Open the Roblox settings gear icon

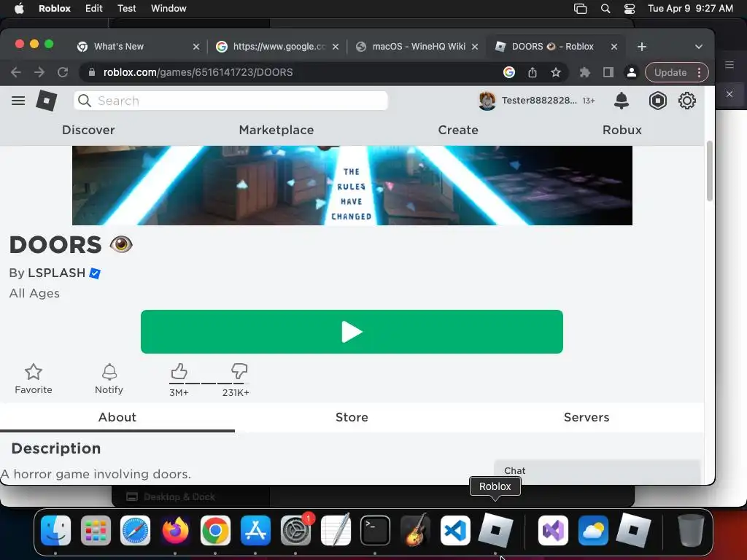point(687,101)
